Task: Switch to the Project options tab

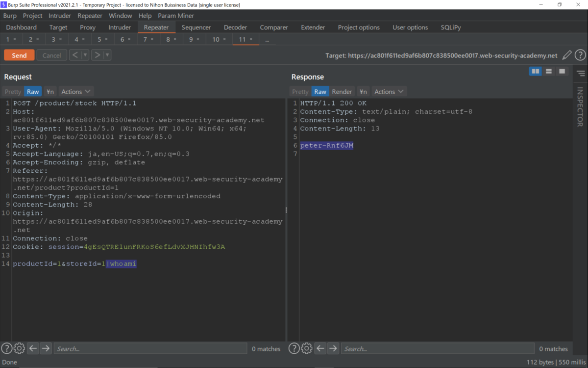Action: coord(359,27)
